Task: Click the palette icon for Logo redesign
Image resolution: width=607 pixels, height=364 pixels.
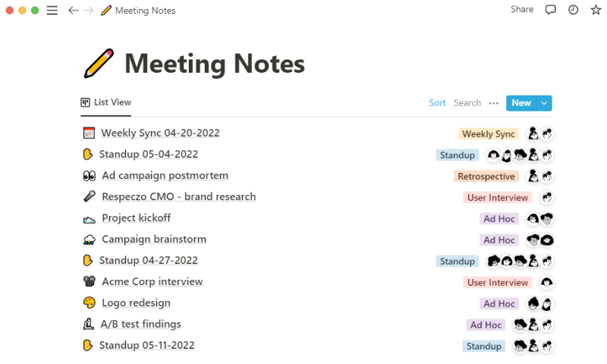Action: (89, 303)
